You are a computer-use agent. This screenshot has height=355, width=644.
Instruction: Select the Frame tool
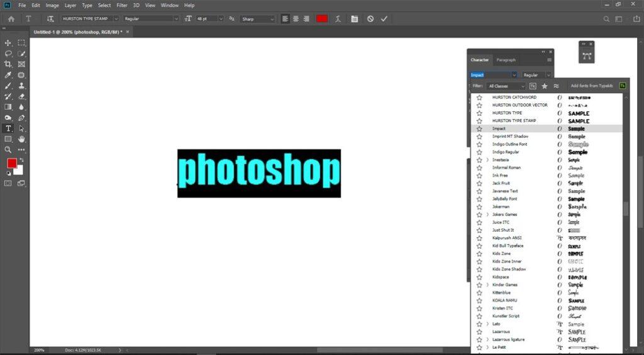pyautogui.click(x=21, y=64)
